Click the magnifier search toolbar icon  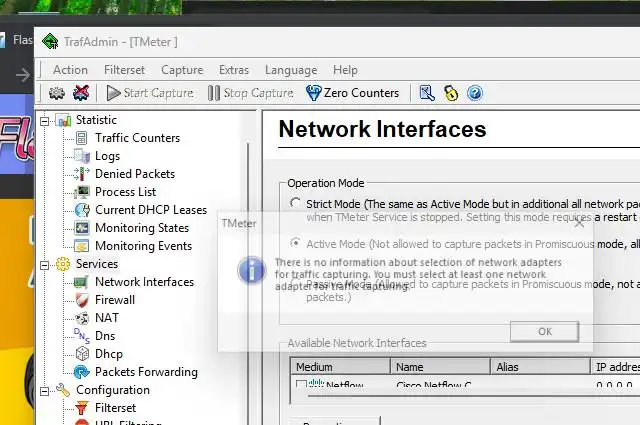click(427, 93)
